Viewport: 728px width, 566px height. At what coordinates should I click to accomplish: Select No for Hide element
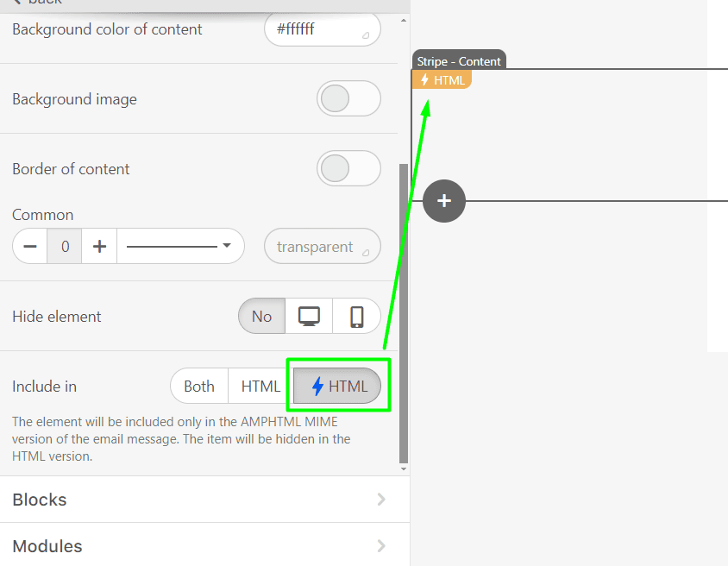(x=261, y=316)
